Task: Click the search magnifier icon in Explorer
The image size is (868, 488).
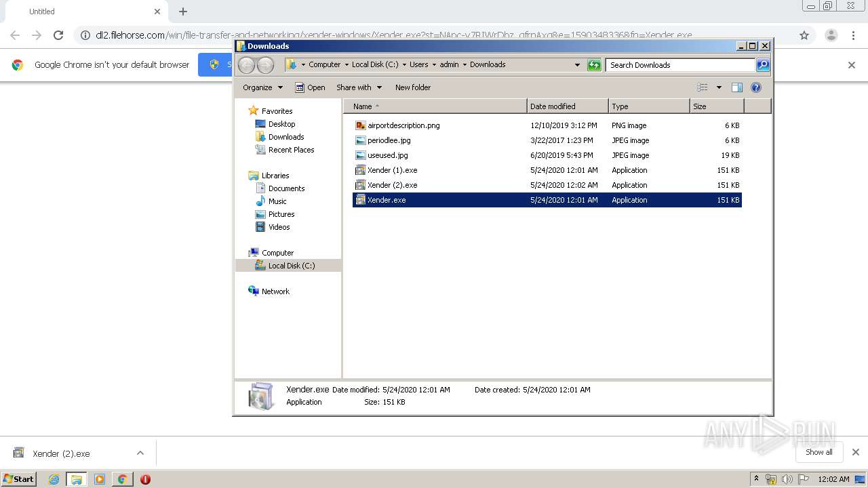Action: tap(763, 65)
